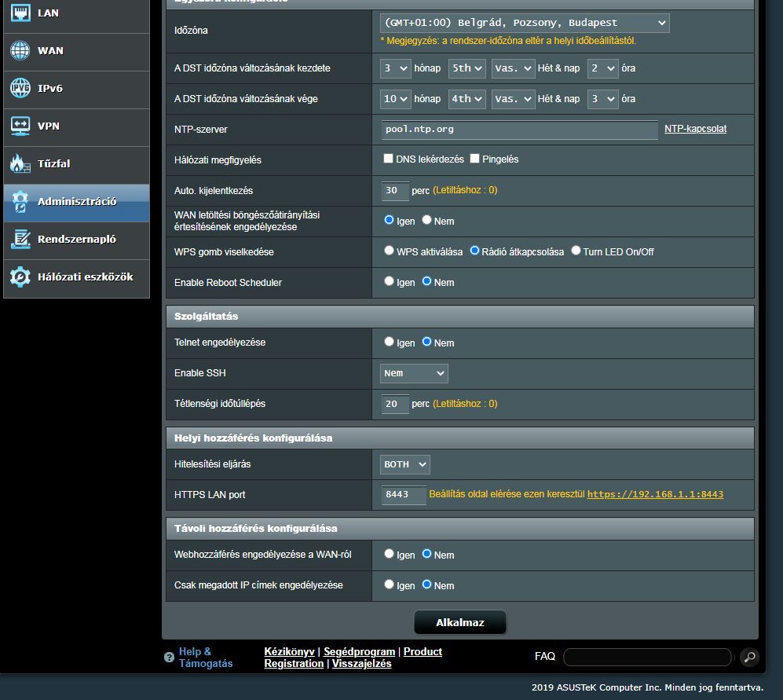Click the Alkalmaz apply button
This screenshot has height=700, width=783.
[x=460, y=622]
